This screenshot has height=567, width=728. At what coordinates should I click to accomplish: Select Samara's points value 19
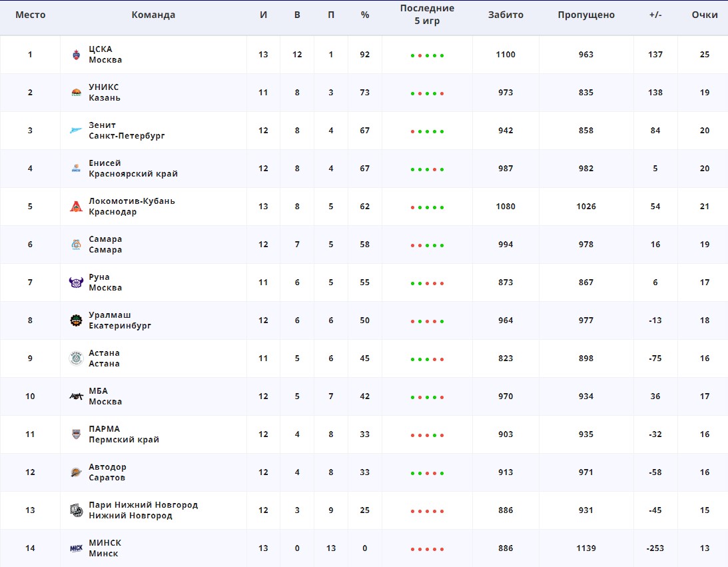(704, 245)
